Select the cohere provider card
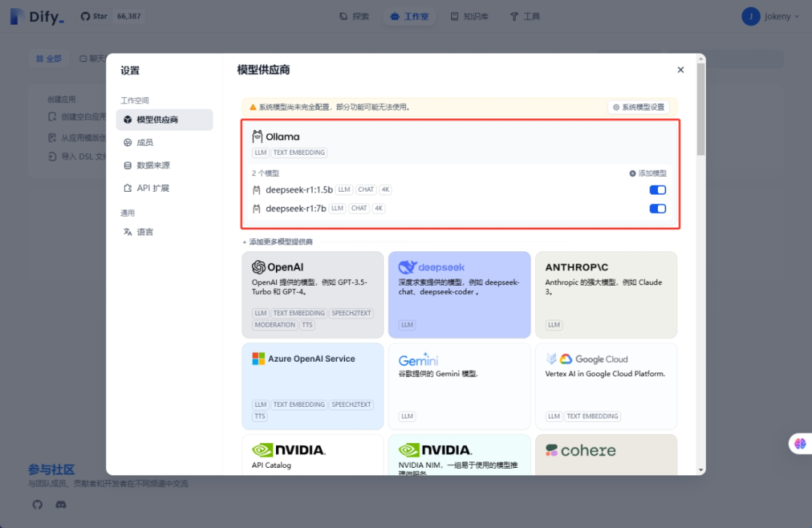The image size is (812, 528). pyautogui.click(x=606, y=454)
